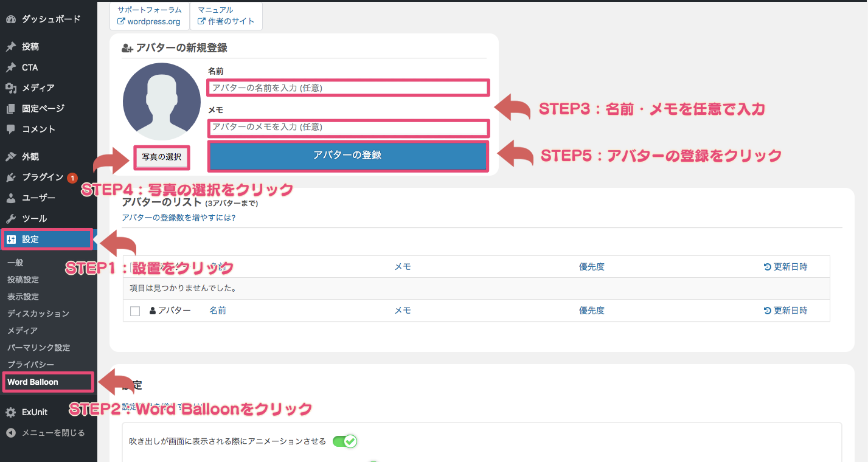
Task: Click the Dashboard gauge icon in sidebar
Action: [10, 19]
